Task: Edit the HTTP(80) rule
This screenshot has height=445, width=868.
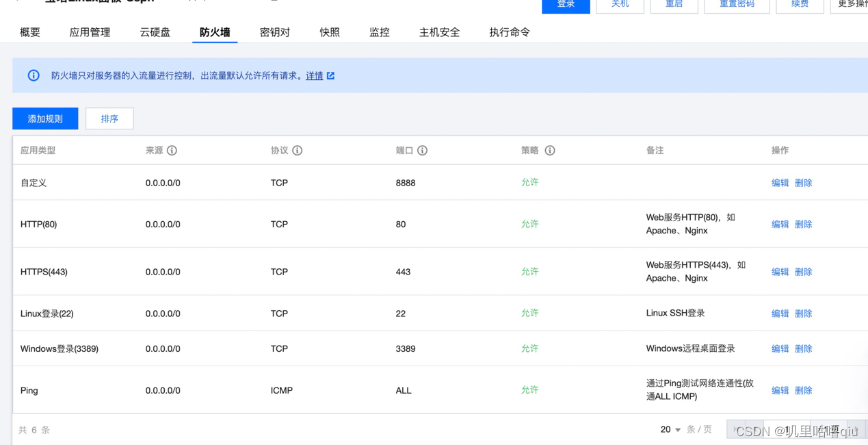Action: tap(780, 224)
